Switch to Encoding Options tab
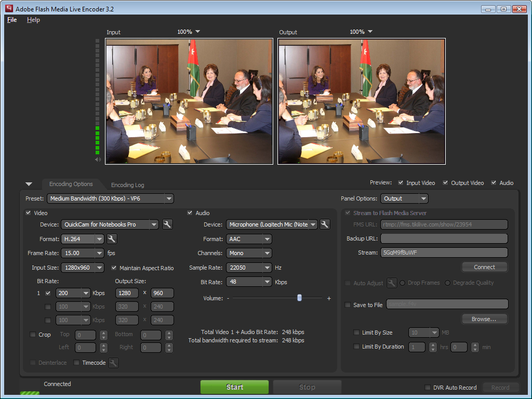 pyautogui.click(x=71, y=184)
